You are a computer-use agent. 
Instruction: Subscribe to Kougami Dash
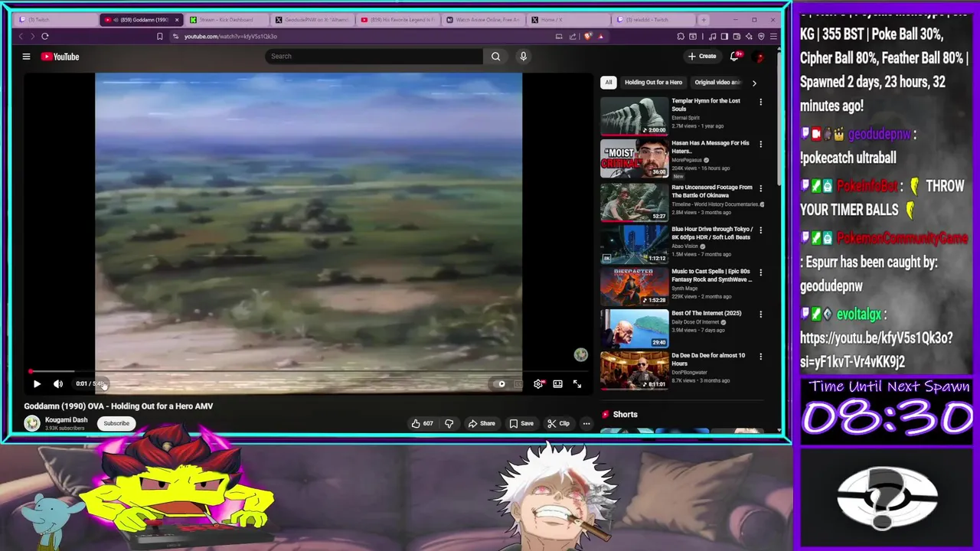[116, 423]
